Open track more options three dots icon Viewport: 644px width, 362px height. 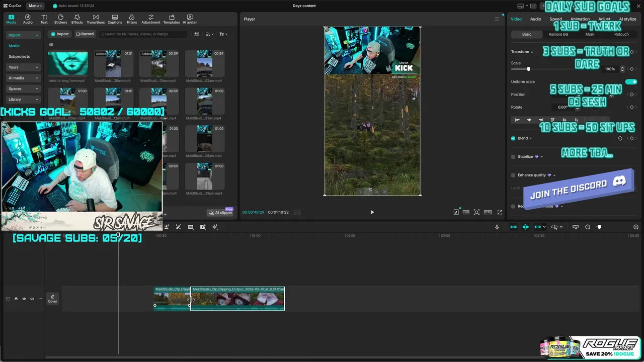40,299
